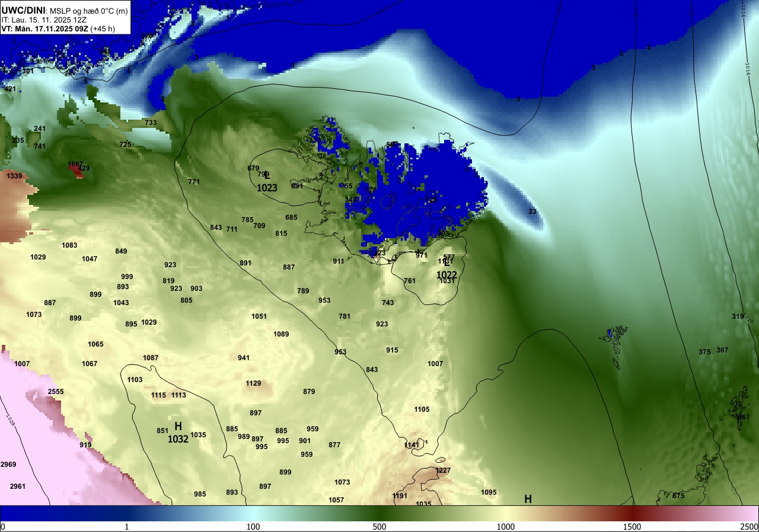Click the height value 1339

pyautogui.click(x=14, y=176)
